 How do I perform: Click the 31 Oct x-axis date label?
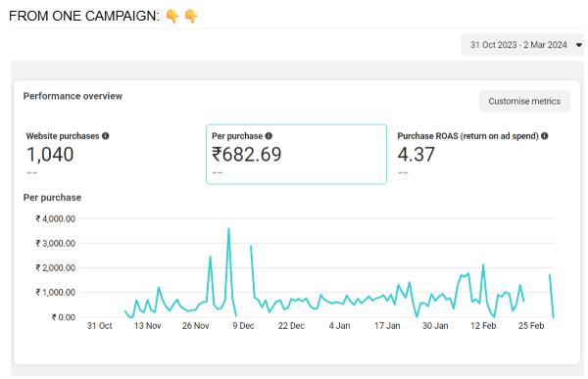[x=99, y=326]
